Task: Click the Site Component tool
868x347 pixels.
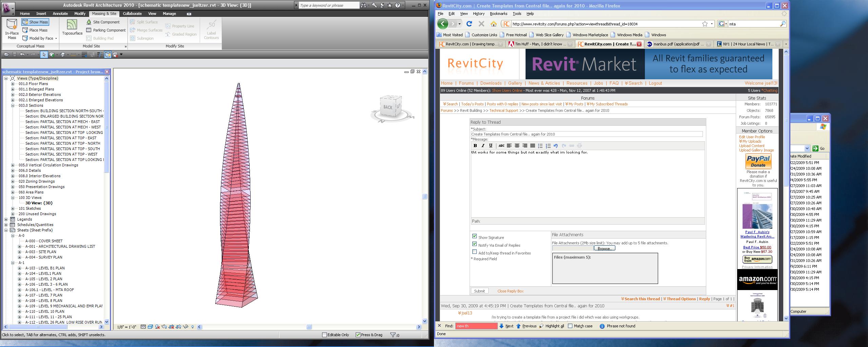Action: click(103, 22)
